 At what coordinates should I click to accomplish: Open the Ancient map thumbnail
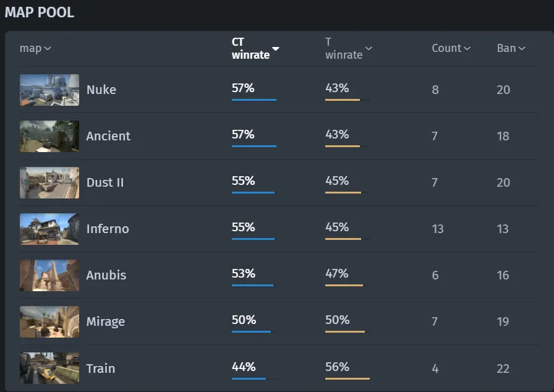click(x=49, y=136)
